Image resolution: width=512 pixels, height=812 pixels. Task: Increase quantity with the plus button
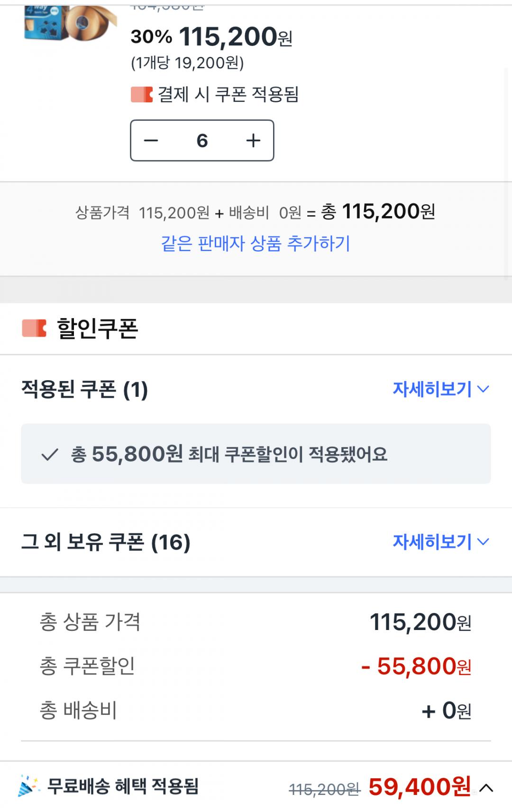(253, 140)
